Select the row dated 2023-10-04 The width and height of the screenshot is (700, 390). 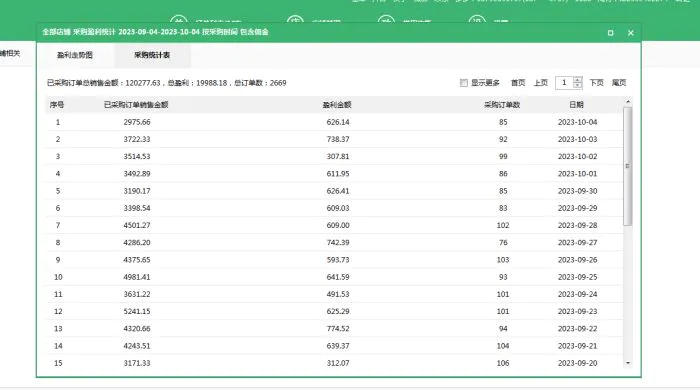334,122
